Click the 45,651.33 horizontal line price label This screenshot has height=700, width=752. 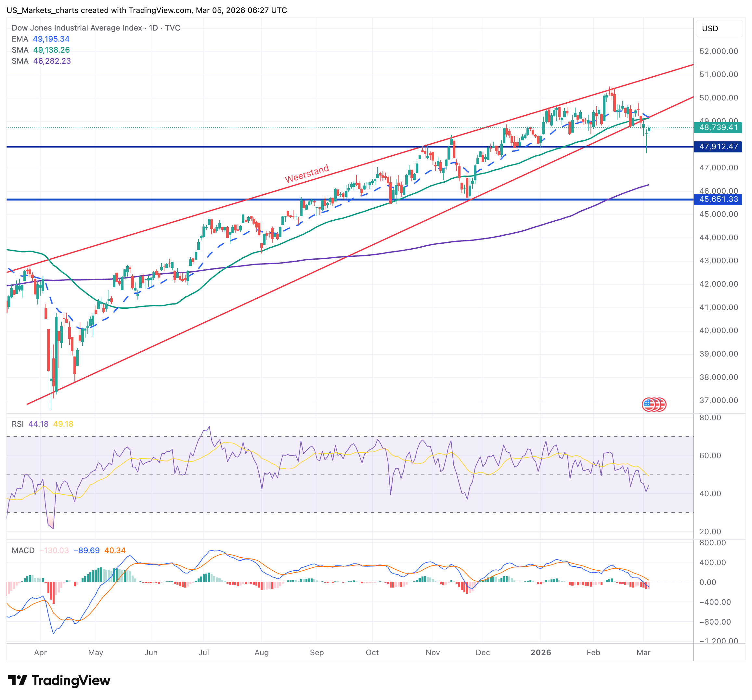coord(718,199)
